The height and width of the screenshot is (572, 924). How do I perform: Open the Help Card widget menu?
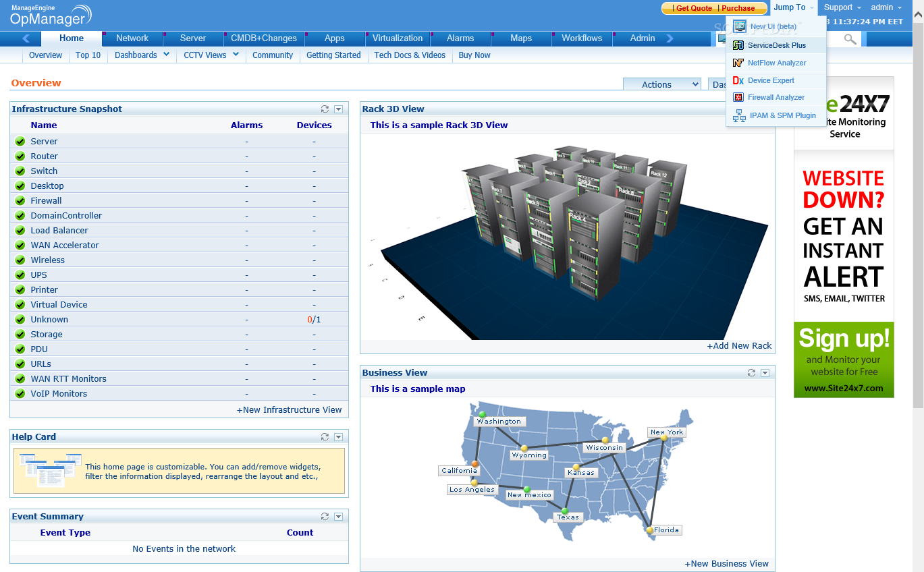tap(339, 436)
